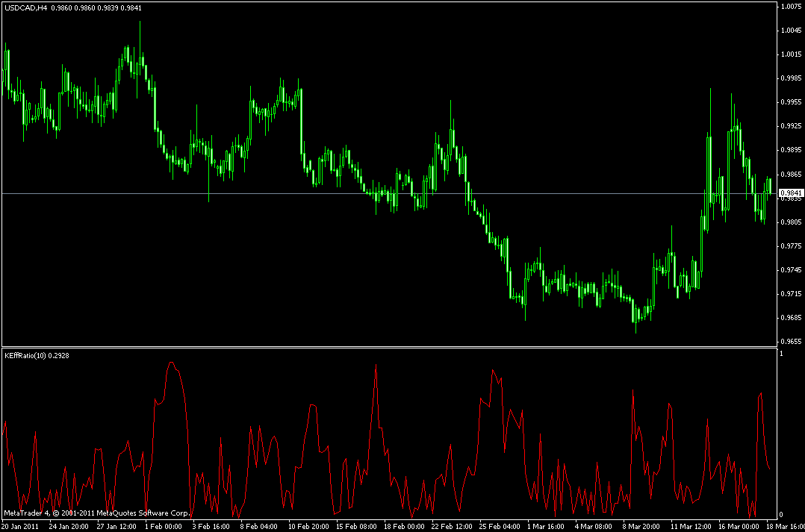
Task: Click the USDCAD,H4 chart title text
Action: pyautogui.click(x=25, y=7)
